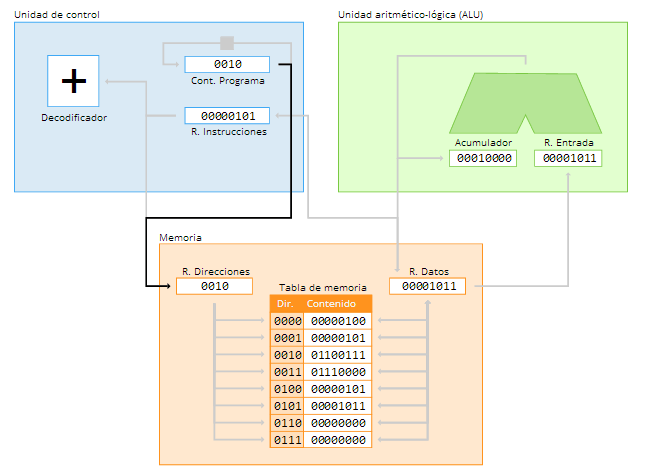Click the R. Entrada value box

568,158
